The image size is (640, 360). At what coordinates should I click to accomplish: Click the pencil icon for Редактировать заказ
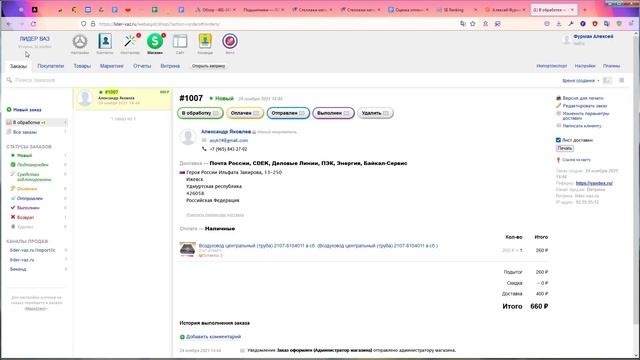[x=558, y=106]
